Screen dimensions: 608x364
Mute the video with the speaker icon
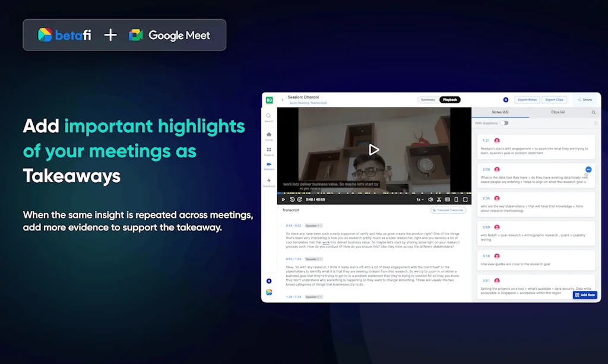[x=430, y=200]
